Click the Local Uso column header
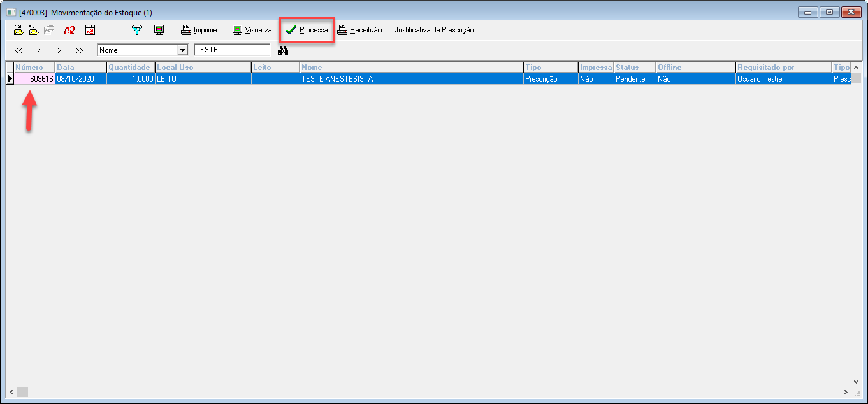Screen dimensions: 868x404 click(203, 68)
